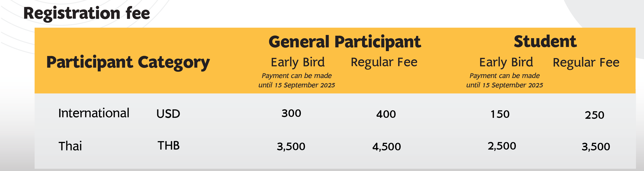The width and height of the screenshot is (644, 171).
Task: Click the "THB" currency label
Action: [x=168, y=146]
